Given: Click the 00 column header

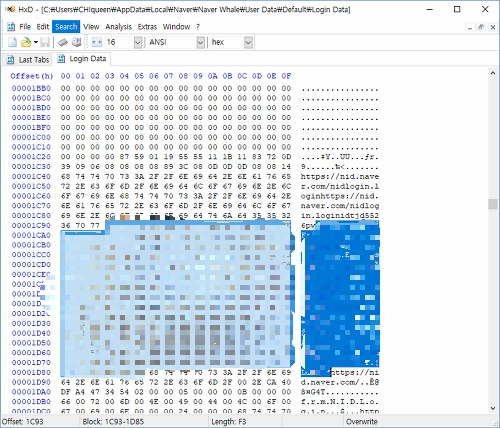Looking at the screenshot, I should 66,76.
